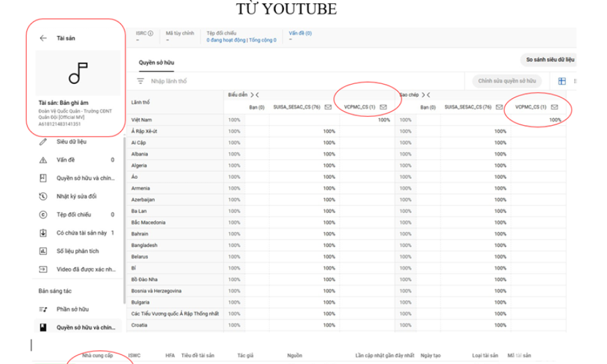Click the Ả Rập Xê-út territory row
Screen dimensions: 607x364
(346, 131)
